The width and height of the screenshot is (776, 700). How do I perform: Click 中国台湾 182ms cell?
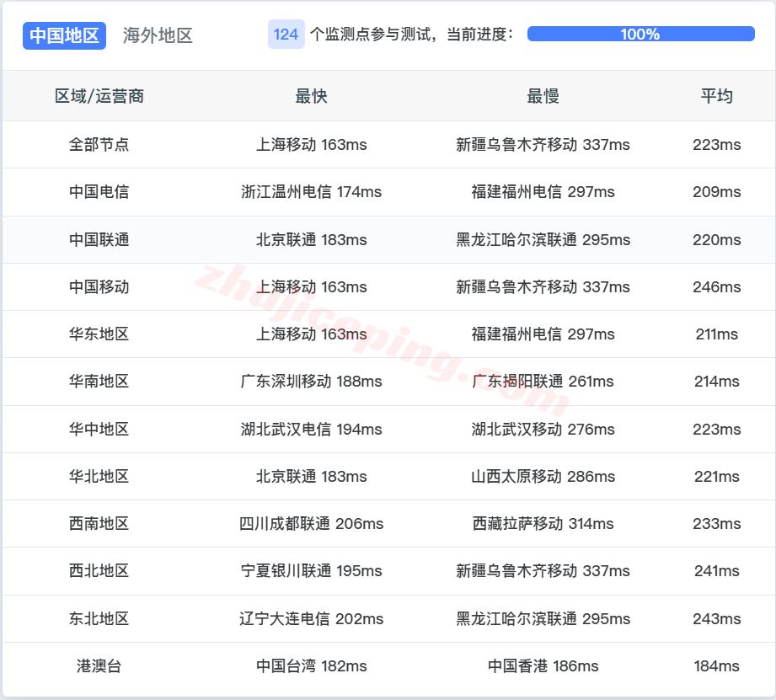coord(311,665)
